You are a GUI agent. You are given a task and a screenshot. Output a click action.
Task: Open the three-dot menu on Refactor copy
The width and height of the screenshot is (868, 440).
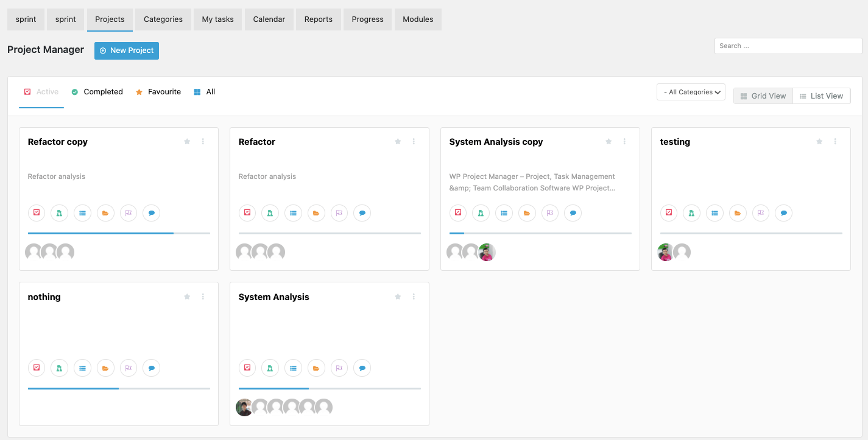click(x=203, y=141)
